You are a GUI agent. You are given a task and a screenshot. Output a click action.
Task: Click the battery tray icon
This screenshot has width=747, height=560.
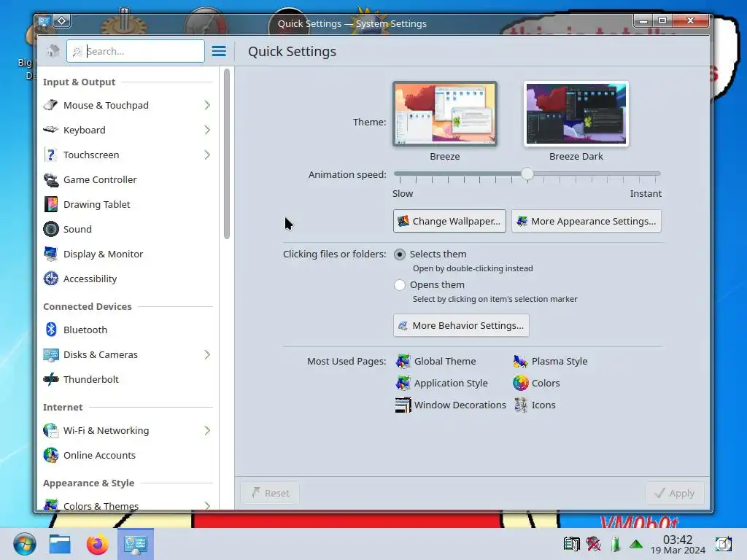pos(615,544)
